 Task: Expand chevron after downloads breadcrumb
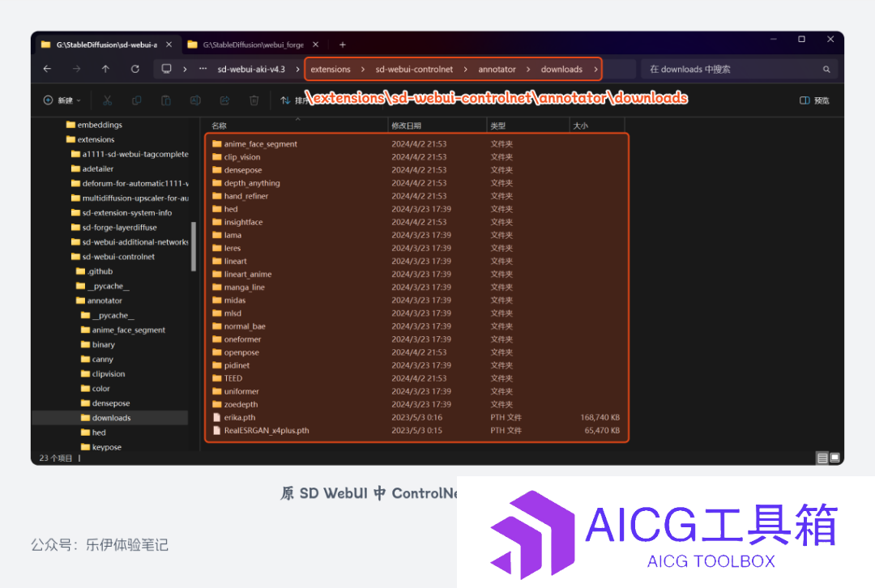point(595,69)
